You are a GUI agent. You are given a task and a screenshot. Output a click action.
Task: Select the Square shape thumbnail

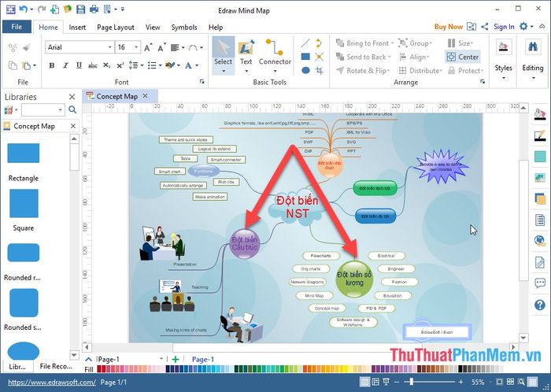point(24,203)
